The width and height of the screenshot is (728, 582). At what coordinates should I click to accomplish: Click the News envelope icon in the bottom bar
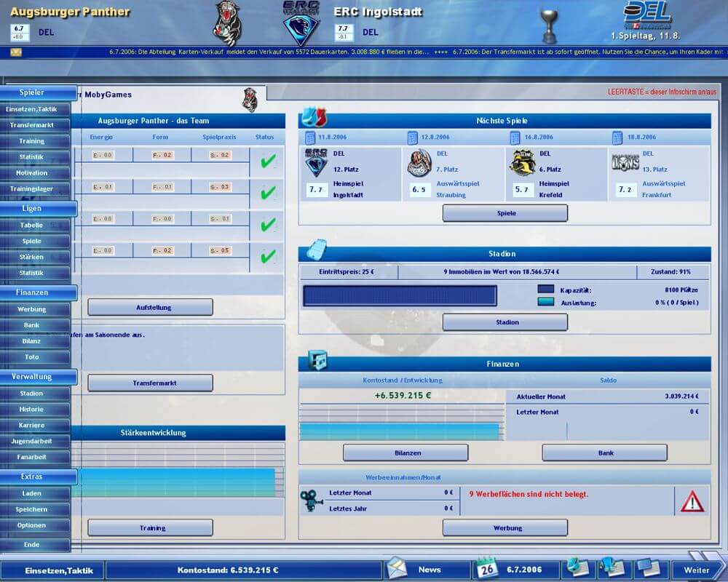pos(397,568)
